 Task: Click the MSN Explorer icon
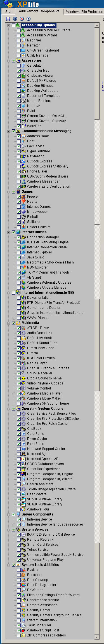click(x=24, y=267)
